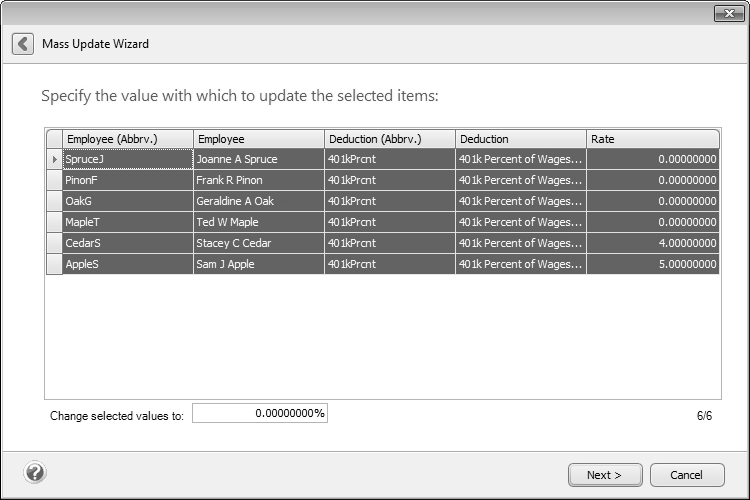750x500 pixels.
Task: Select the AppleS abbreviation cell
Action: [x=127, y=264]
